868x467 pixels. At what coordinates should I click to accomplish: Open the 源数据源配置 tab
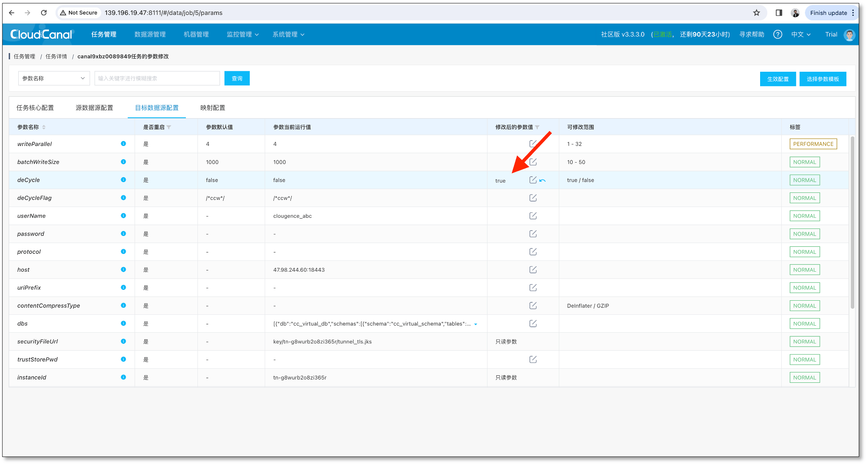pos(95,107)
